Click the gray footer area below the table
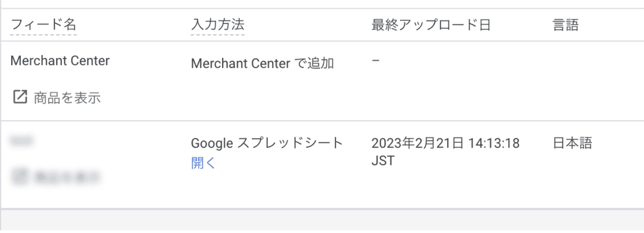This screenshot has width=644, height=233. point(322,221)
